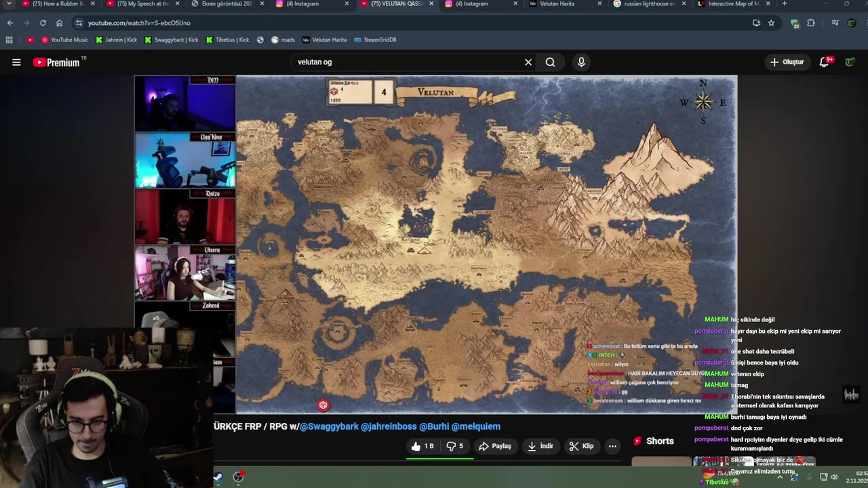This screenshot has height=488, width=868.
Task: Clear the search text with X
Action: point(528,62)
